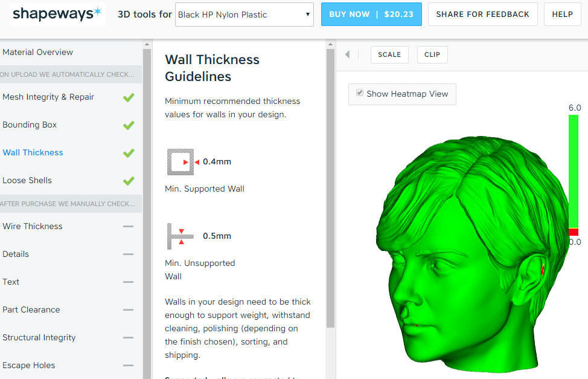Click the minimum unsupported wall diagram icon
The image size is (588, 379).
pyautogui.click(x=181, y=236)
